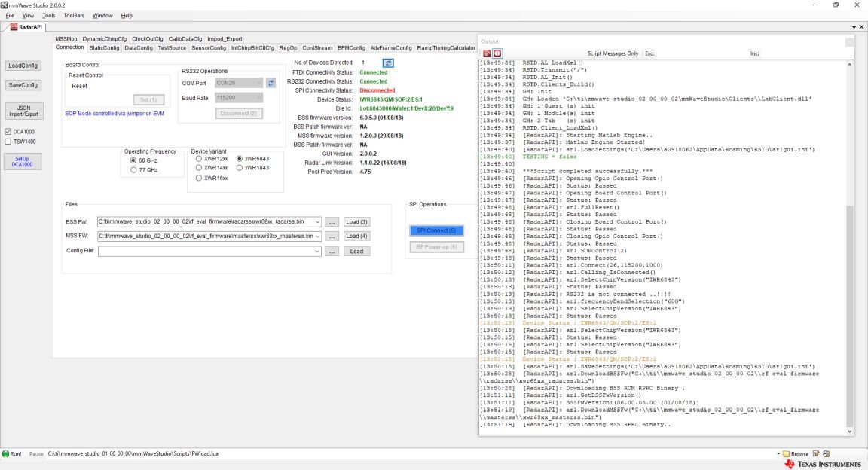Select xWR6843 device variant
Image resolution: width=868 pixels, height=470 pixels.
[x=240, y=159]
